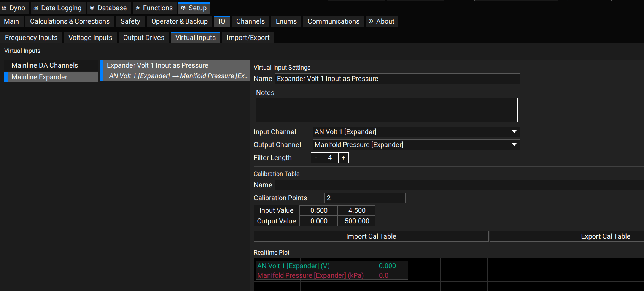The height and width of the screenshot is (291, 644).
Task: Switch to the Data Logging tab
Action: coord(57,8)
